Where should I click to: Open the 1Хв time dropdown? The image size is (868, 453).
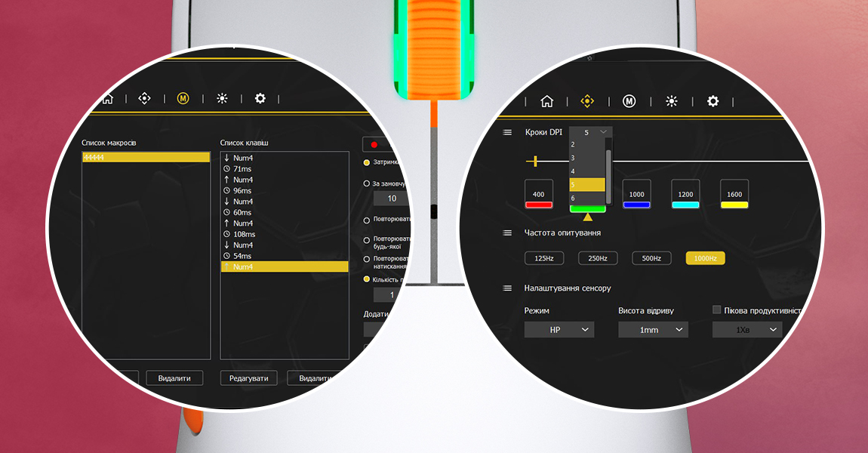[x=747, y=330]
